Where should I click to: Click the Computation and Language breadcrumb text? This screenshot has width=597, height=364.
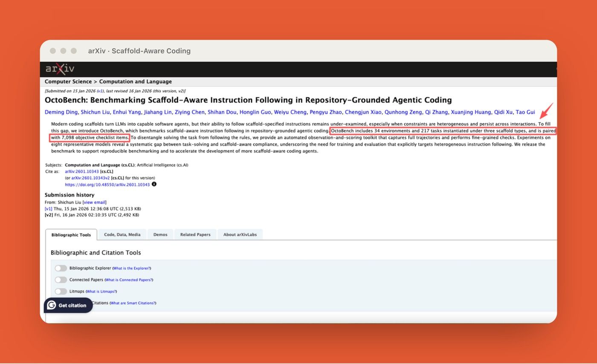pos(136,81)
